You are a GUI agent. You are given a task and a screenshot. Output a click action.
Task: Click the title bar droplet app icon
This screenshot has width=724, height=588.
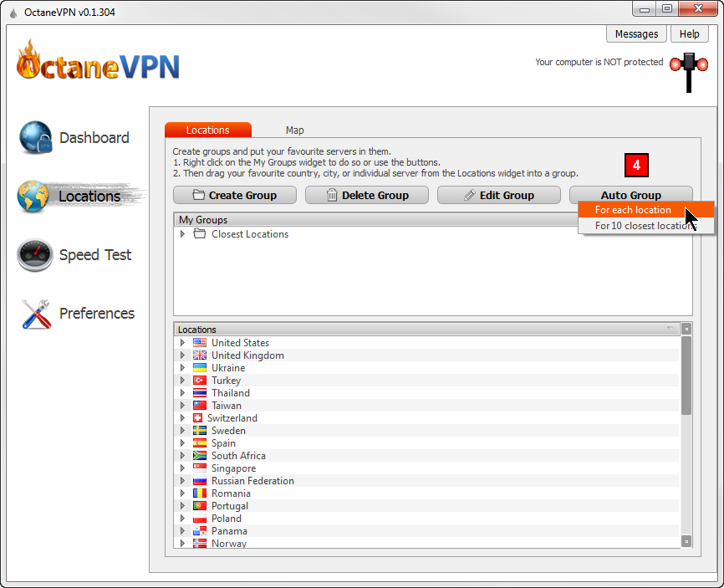click(x=13, y=13)
